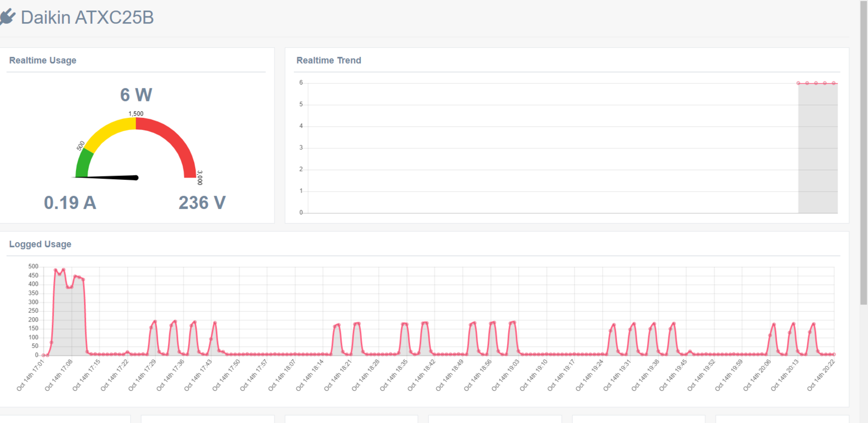Click the Realtime Usage panel heading
868x423 pixels.
pos(43,60)
